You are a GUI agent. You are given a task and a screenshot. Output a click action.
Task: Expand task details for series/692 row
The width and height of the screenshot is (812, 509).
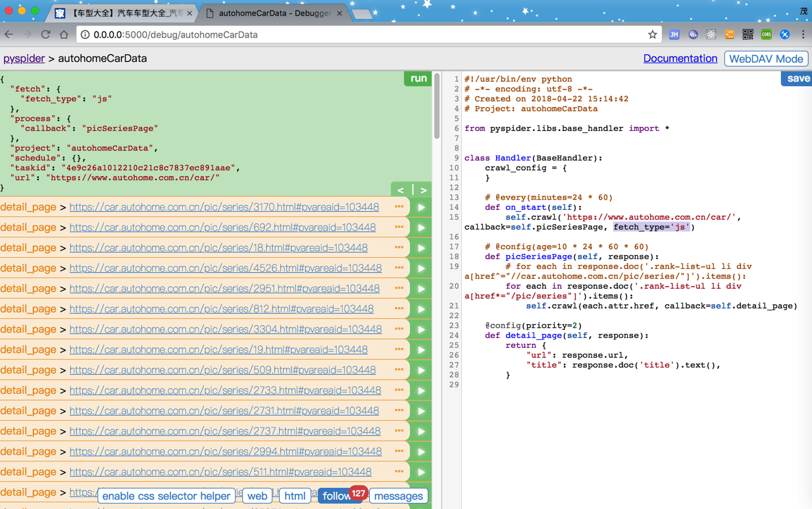(399, 228)
